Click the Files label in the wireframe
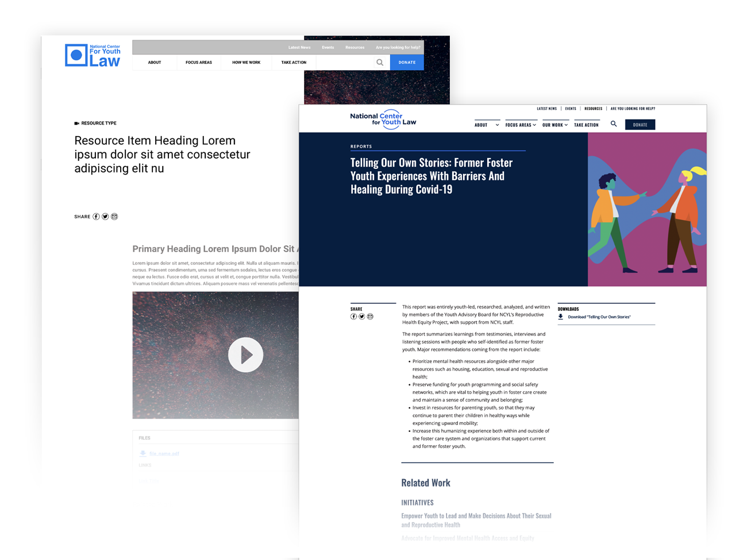The height and width of the screenshot is (560, 747). tap(144, 438)
